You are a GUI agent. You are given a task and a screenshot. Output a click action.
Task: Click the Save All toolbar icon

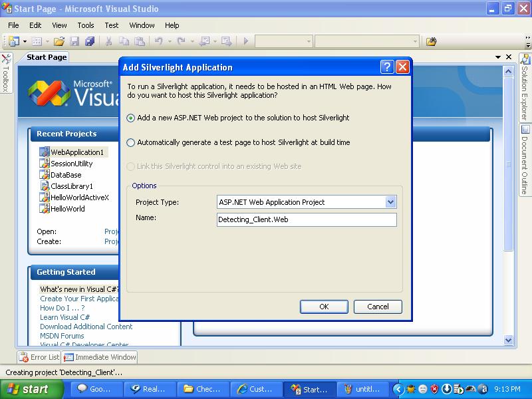click(x=90, y=41)
